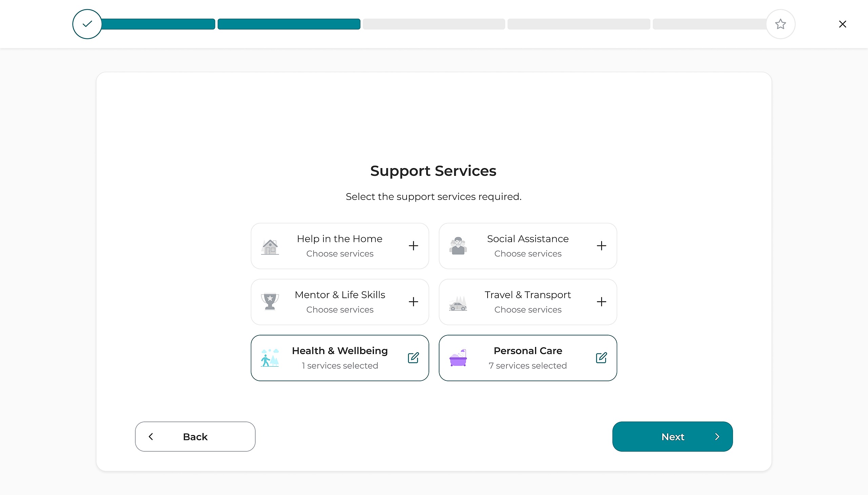Screen dimensions: 868x495
Task: Click the trophy icon for Mentor & Life Skills
Action: click(270, 302)
